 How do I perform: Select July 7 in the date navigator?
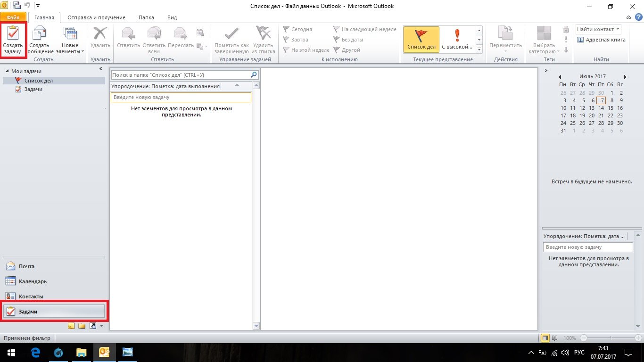point(601,100)
